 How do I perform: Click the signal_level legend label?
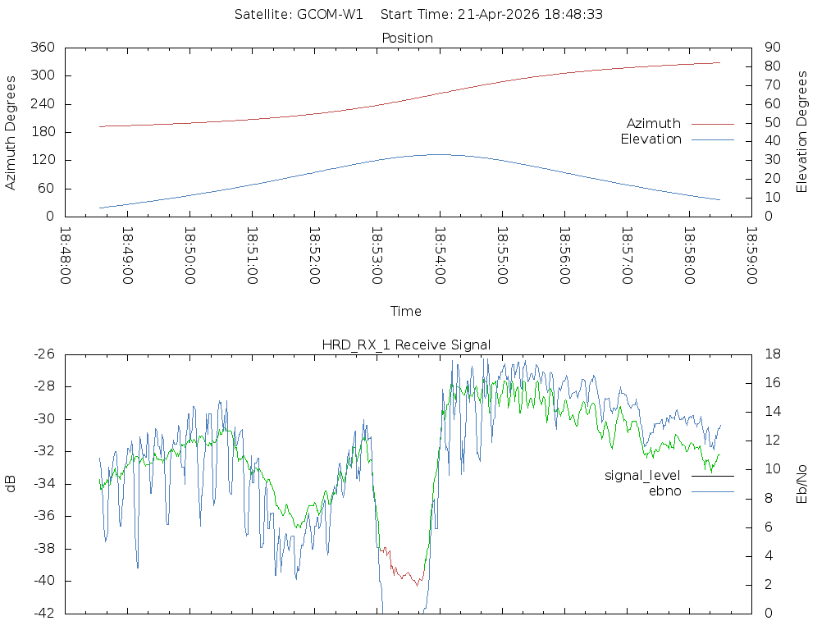[x=642, y=476]
